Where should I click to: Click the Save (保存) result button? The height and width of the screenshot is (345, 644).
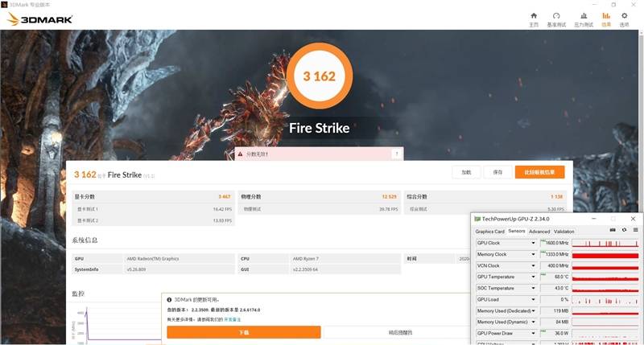tap(497, 172)
